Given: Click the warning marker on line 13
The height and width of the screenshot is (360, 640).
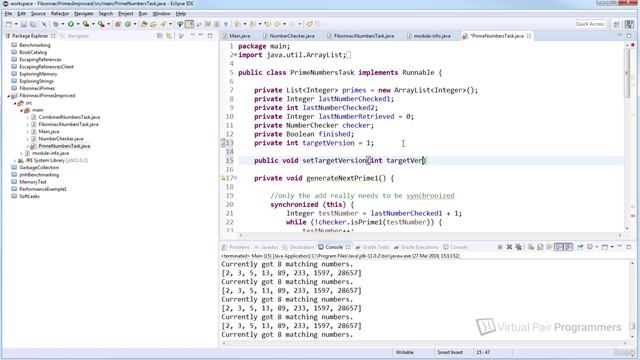Looking at the screenshot, I should tap(223, 143).
